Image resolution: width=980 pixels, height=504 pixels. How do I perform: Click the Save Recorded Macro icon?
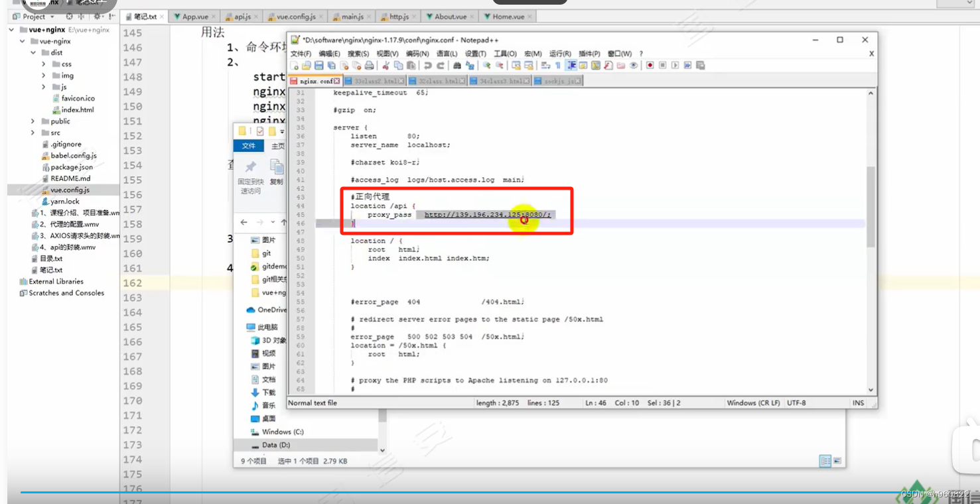coord(700,65)
